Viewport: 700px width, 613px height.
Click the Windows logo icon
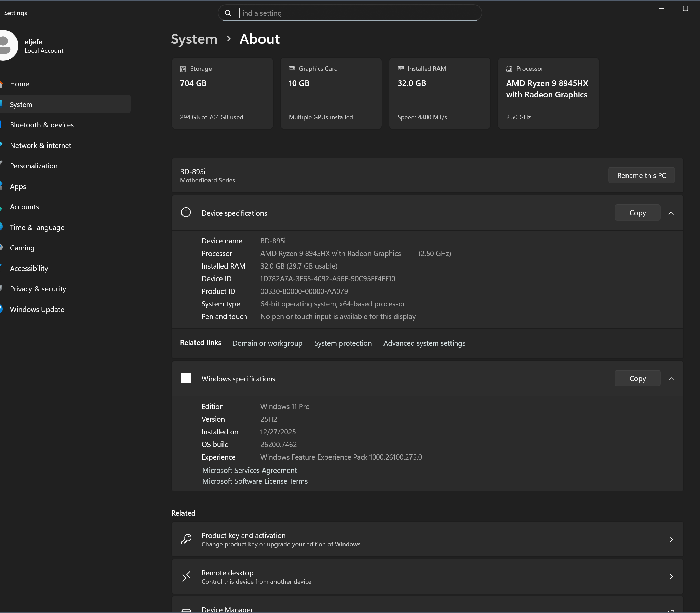186,378
